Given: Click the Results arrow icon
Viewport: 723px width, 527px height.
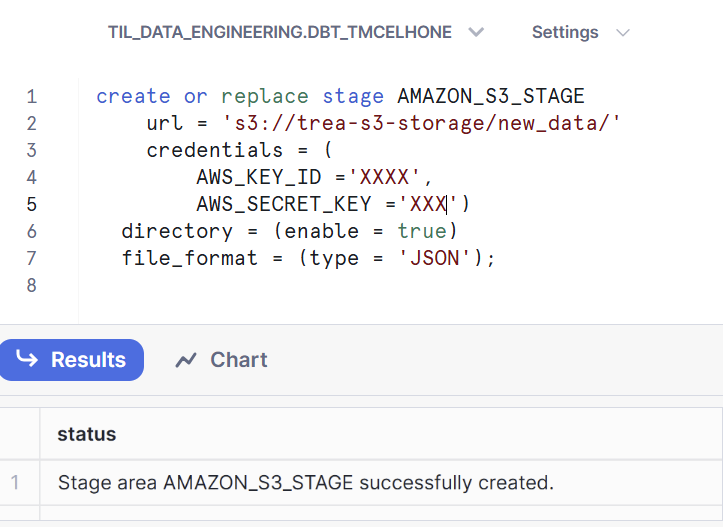Looking at the screenshot, I should click(x=27, y=360).
